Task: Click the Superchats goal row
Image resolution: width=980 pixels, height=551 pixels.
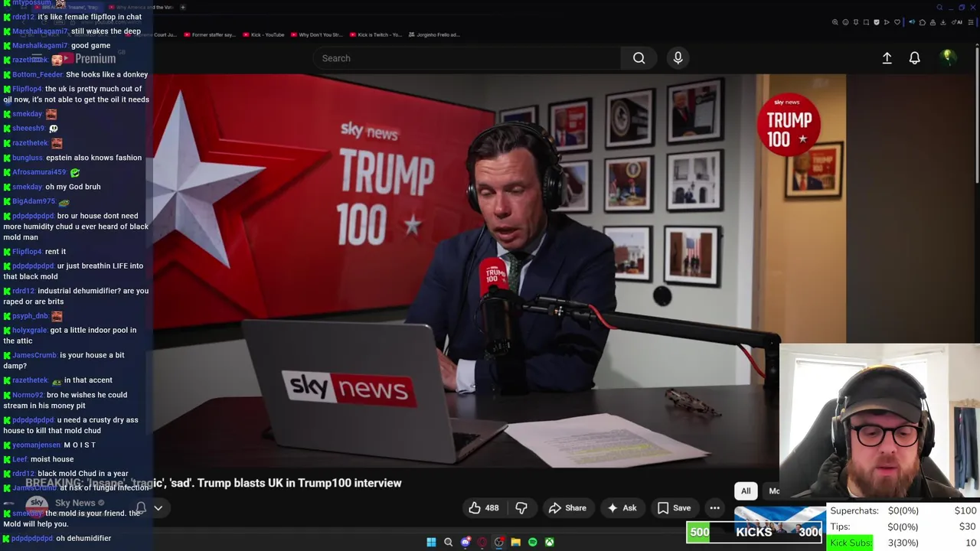Action: pos(903,510)
